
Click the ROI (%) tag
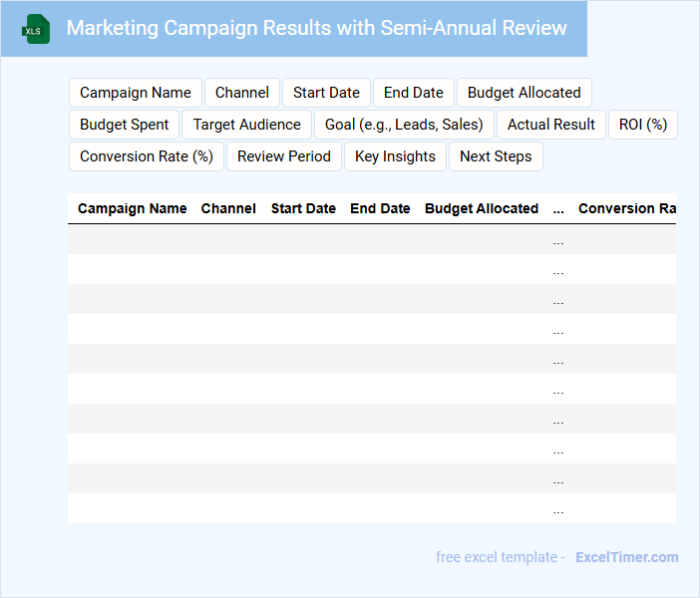click(x=642, y=125)
